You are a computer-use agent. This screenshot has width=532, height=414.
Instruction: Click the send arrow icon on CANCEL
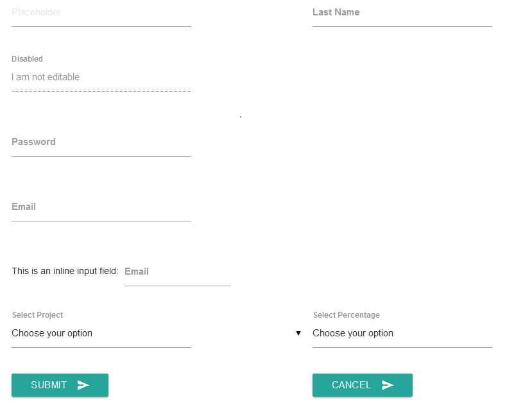pyautogui.click(x=387, y=385)
